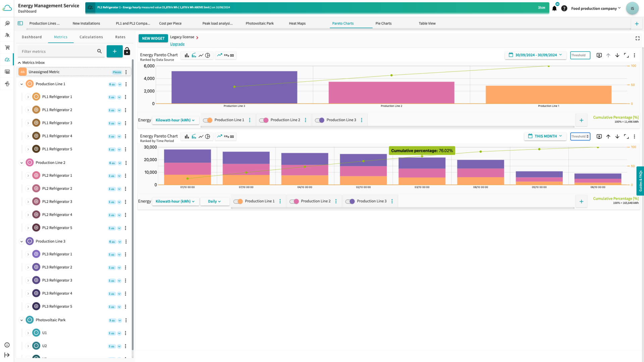Image resolution: width=644 pixels, height=362 pixels.
Task: Click the metrics lock icon
Action: (x=127, y=51)
